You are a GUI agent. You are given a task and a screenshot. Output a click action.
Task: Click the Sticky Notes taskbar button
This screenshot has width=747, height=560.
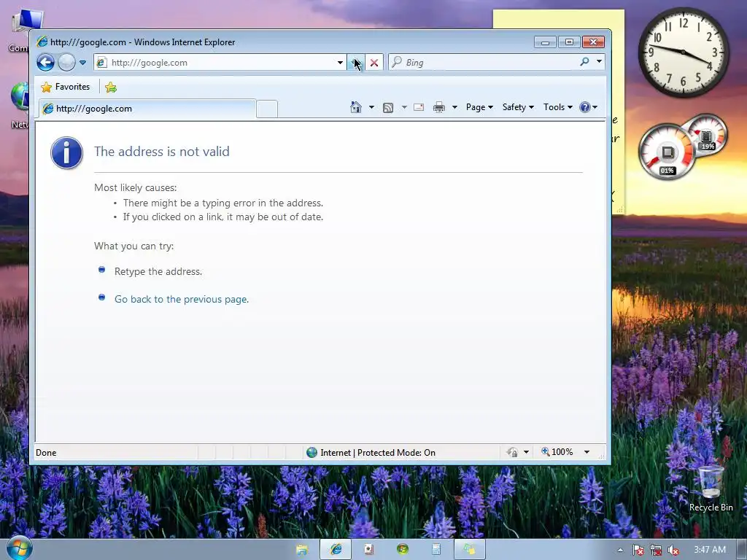point(470,550)
